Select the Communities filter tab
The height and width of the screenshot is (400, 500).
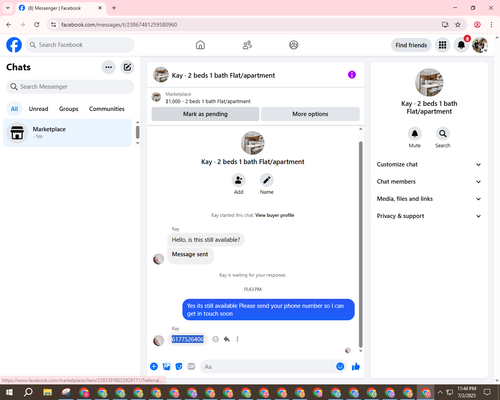click(107, 109)
